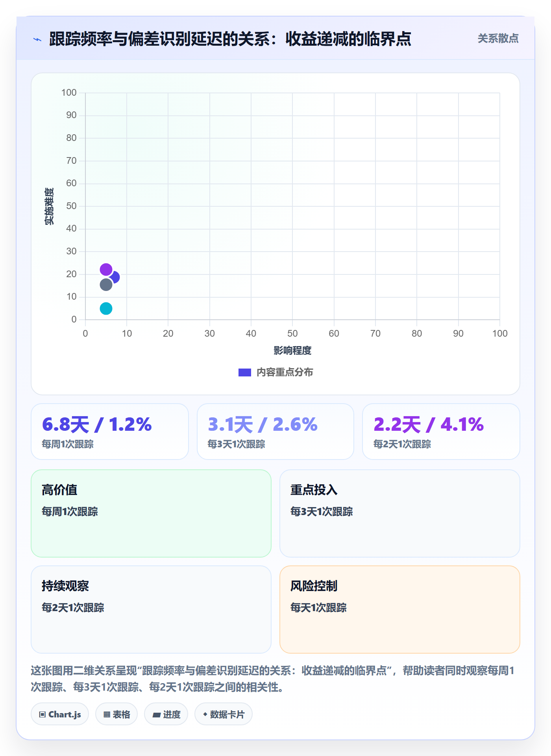This screenshot has width=551, height=756.
Task: Click the gray scatter point near 15
Action: [106, 285]
